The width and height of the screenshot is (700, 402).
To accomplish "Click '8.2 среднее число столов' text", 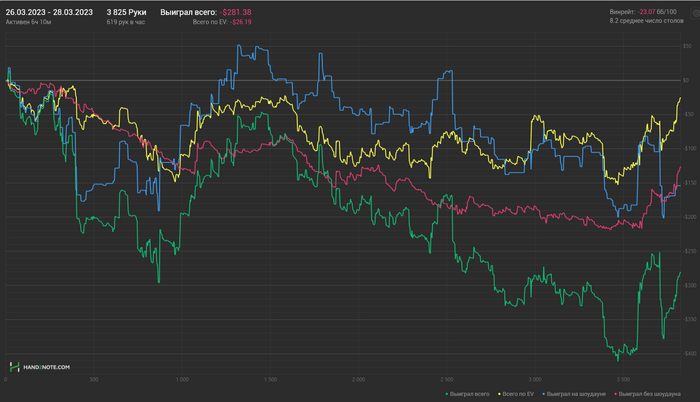I will 646,21.
